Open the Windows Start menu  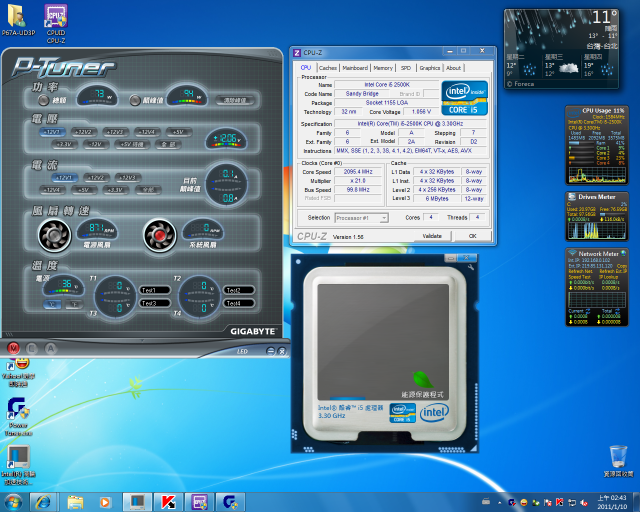(x=13, y=502)
